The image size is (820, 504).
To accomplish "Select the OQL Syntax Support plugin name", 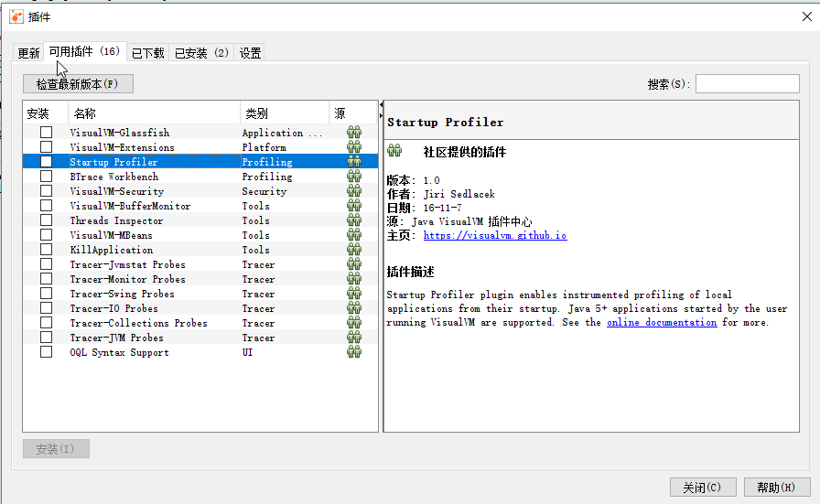I will click(119, 352).
